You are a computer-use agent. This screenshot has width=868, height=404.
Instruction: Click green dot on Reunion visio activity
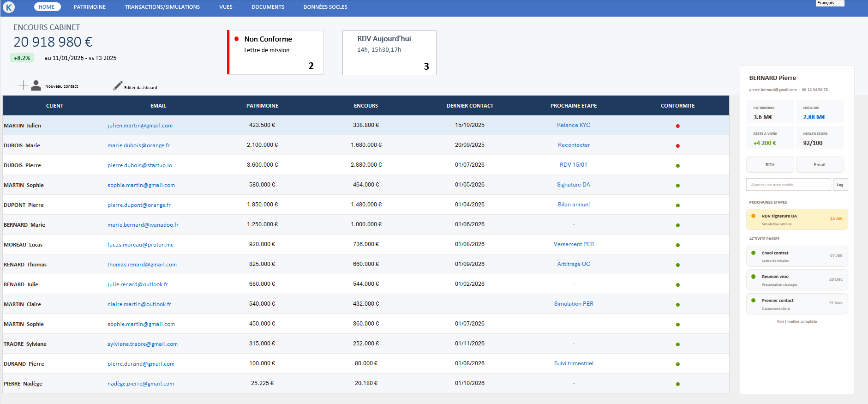[x=753, y=276]
